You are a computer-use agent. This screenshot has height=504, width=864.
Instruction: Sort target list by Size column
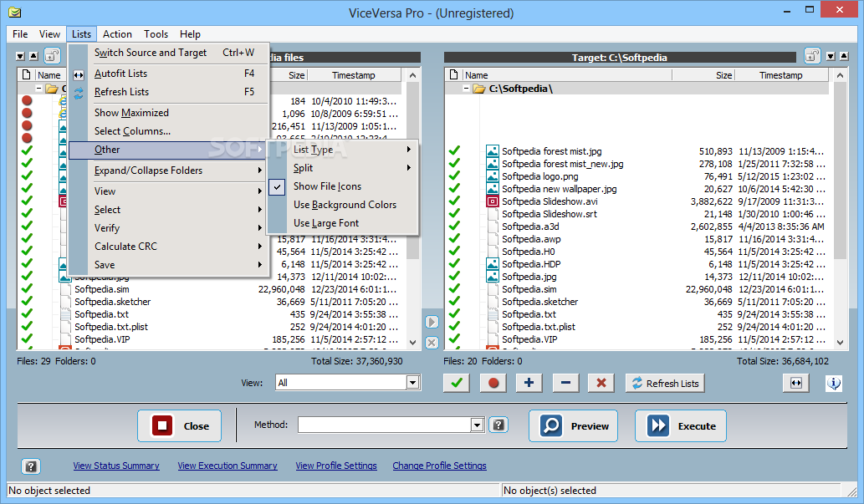point(703,75)
